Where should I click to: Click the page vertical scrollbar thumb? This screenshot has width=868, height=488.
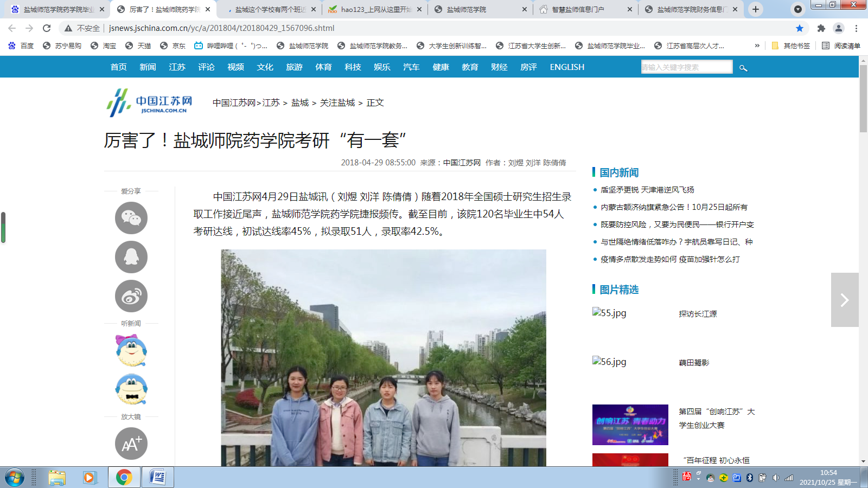(863, 98)
